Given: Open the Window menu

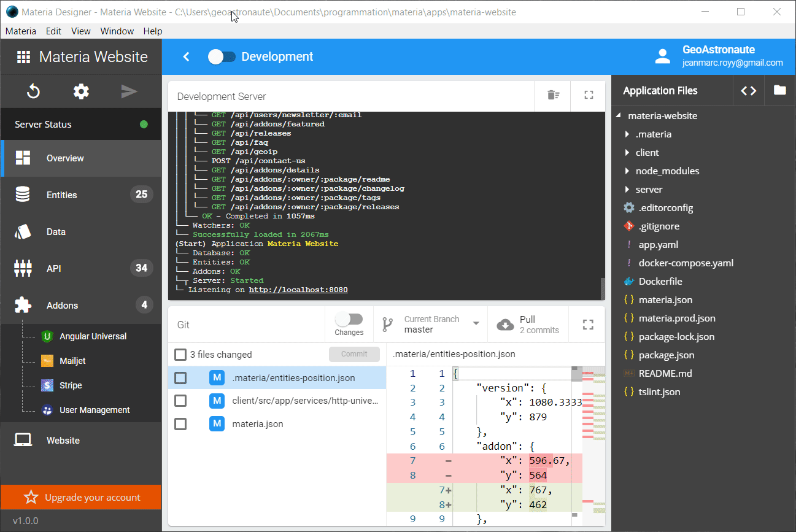Looking at the screenshot, I should (x=117, y=31).
